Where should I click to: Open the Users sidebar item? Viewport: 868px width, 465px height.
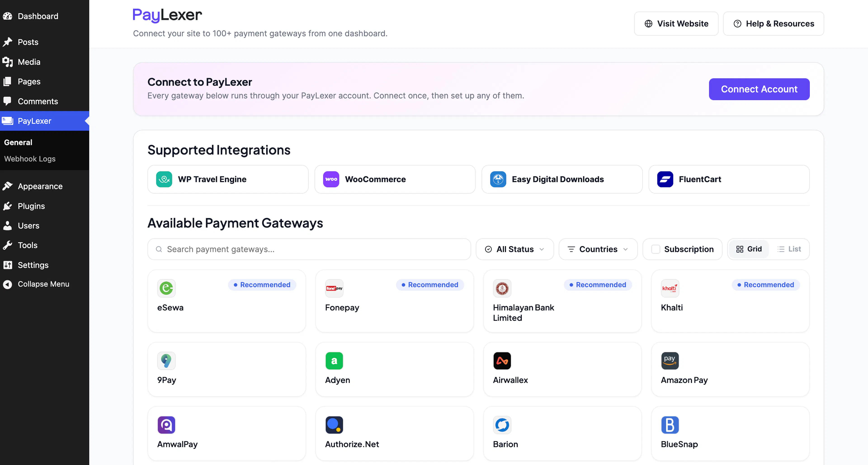[45, 226]
